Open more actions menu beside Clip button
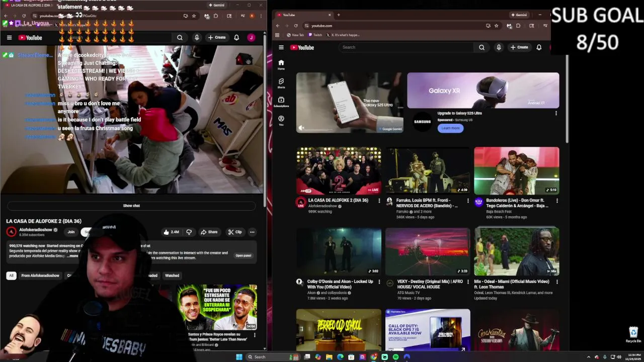This screenshot has height=362, width=644. [252, 232]
